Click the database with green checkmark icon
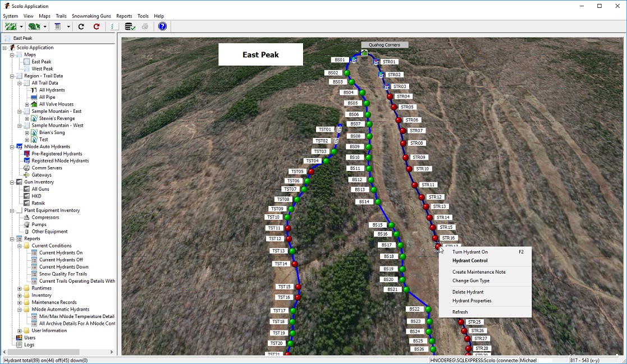The width and height of the screenshot is (627, 364). click(130, 26)
